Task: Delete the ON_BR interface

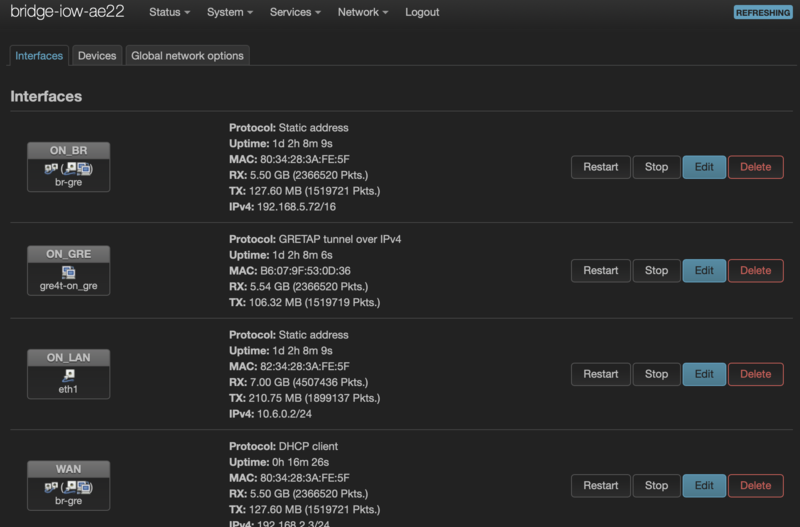Action: [756, 167]
